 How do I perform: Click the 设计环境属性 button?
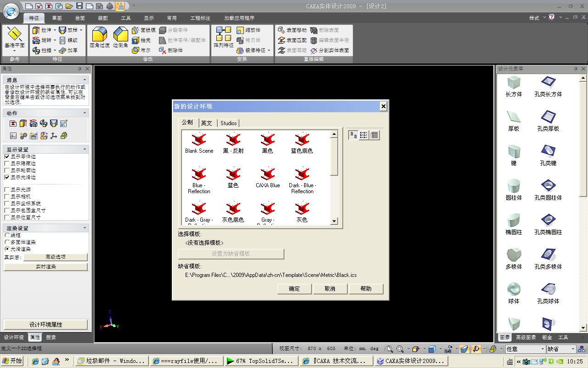click(46, 325)
